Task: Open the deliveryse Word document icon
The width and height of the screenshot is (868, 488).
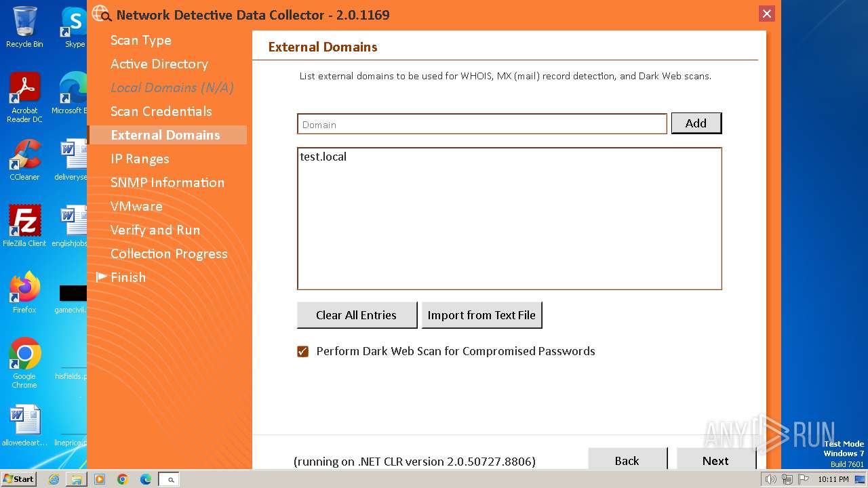Action: pos(72,160)
